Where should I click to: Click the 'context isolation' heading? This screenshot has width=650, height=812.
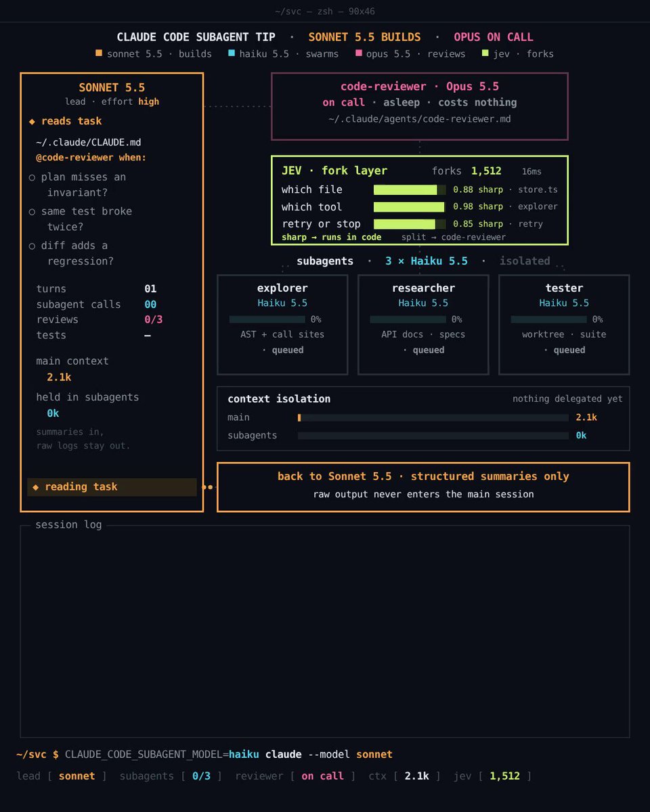pyautogui.click(x=279, y=399)
